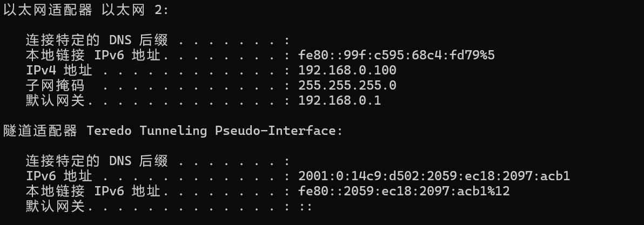The image size is (644, 225).
Task: Click the Ethernet 本地链接 IPv6 地址 label
Action: (x=93, y=55)
